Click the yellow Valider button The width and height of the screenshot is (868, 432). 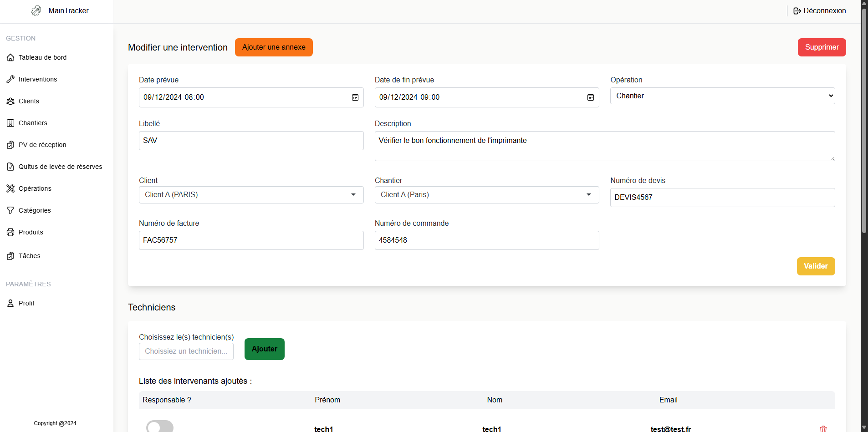click(816, 266)
